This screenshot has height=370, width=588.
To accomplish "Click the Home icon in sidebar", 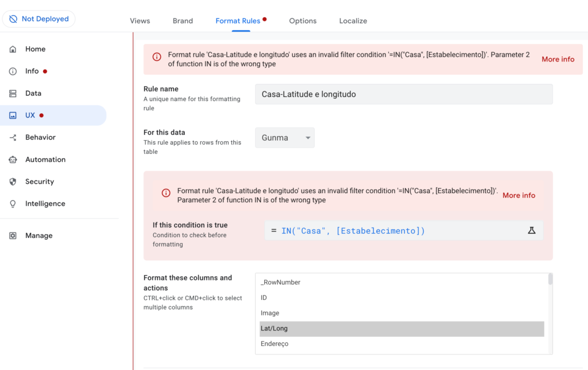I will tap(13, 49).
